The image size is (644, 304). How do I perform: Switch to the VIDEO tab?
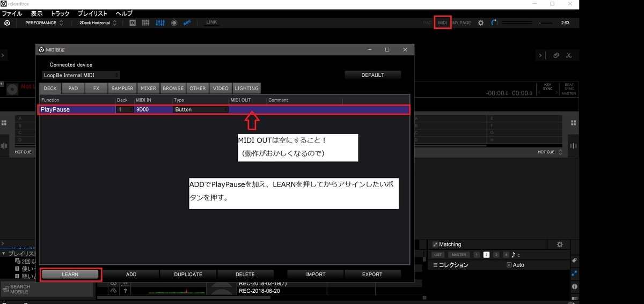221,88
